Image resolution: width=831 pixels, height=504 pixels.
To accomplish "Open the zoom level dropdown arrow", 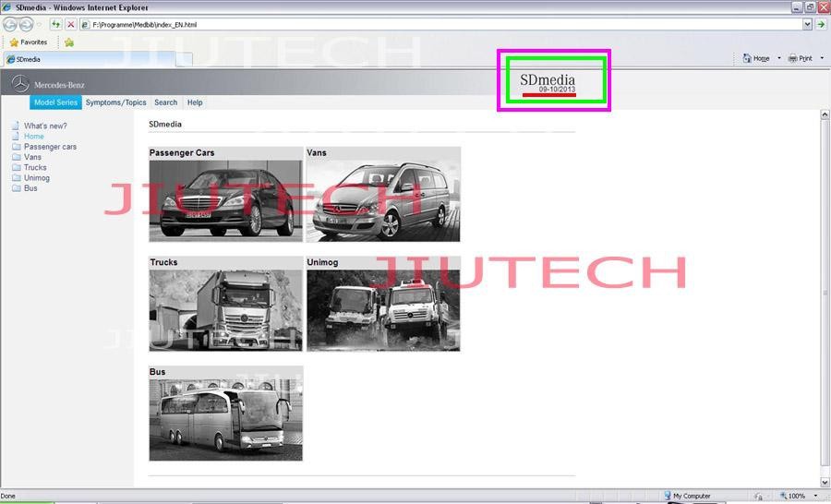I will point(815,496).
